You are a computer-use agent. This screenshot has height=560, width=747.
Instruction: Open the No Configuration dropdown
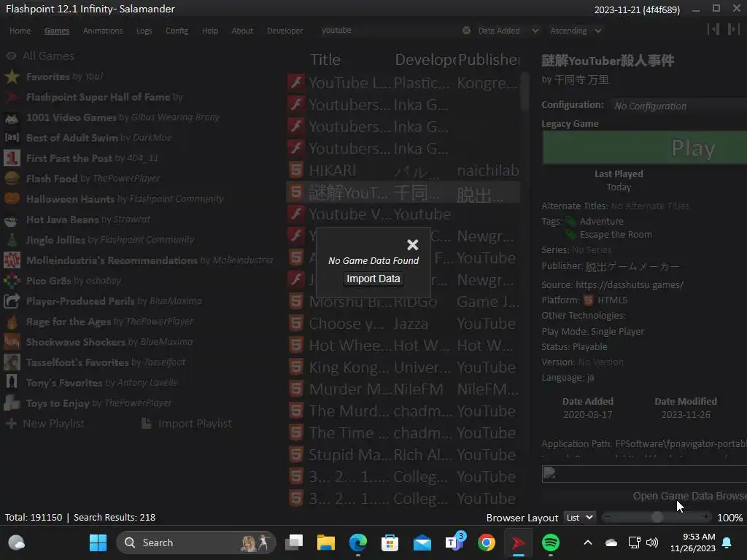pyautogui.click(x=679, y=106)
